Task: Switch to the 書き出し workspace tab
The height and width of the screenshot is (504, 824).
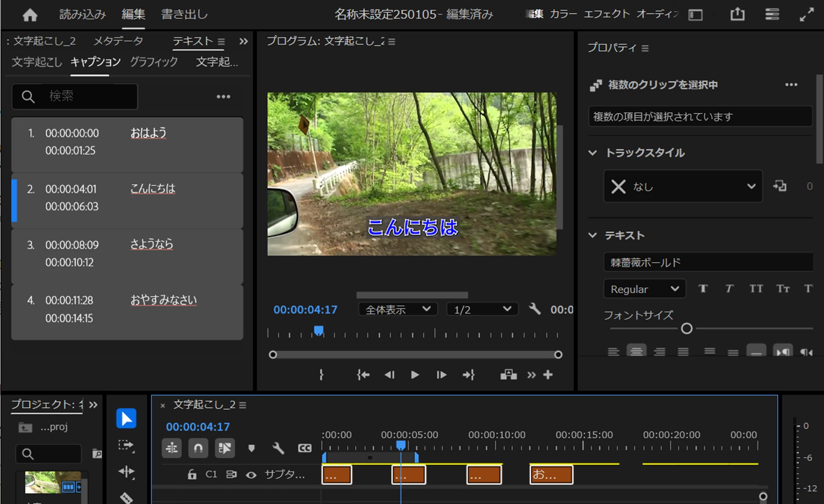Action: point(184,14)
